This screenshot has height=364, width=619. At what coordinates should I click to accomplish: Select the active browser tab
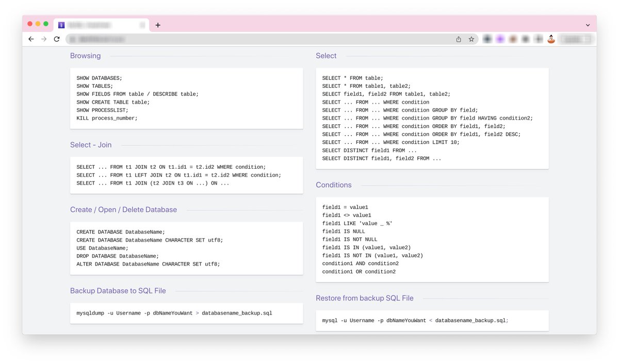tap(101, 25)
